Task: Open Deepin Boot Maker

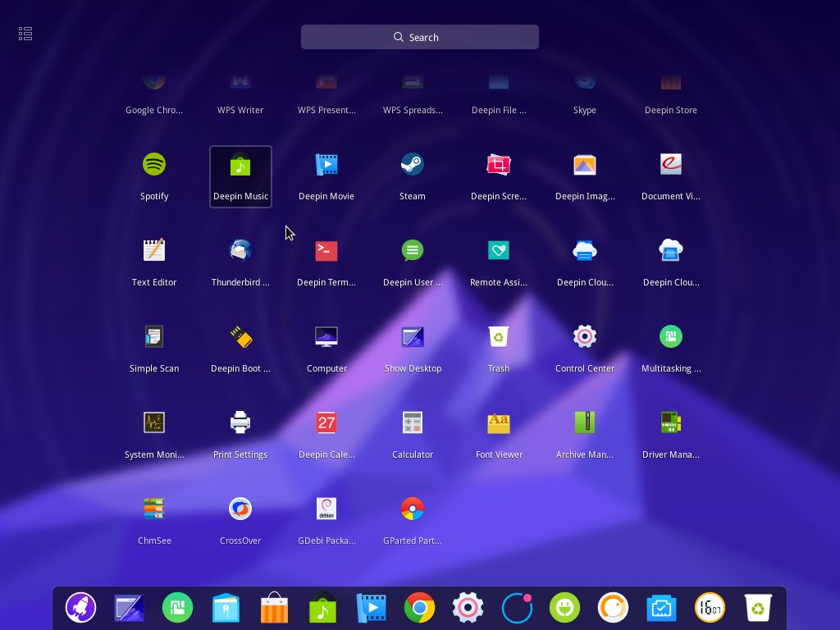Action: point(240,336)
